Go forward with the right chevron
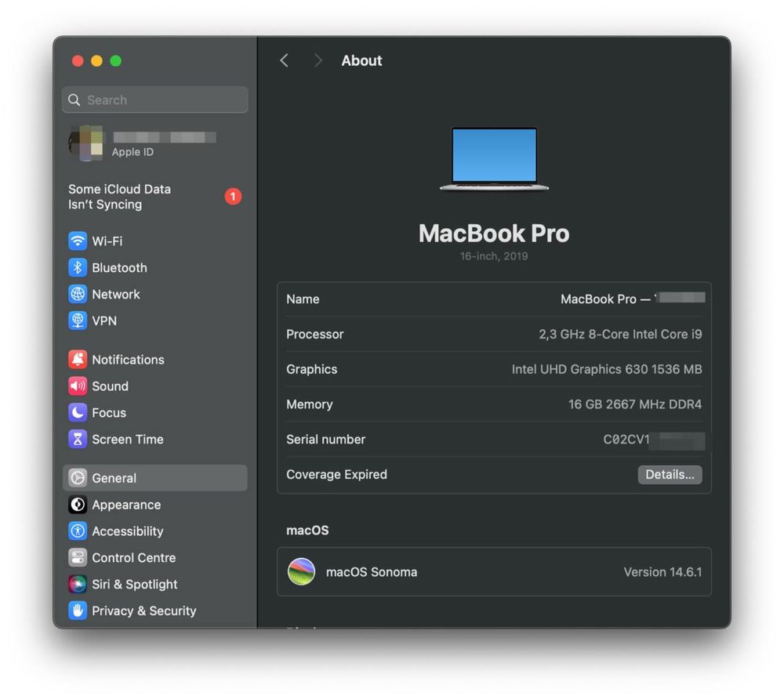 (x=318, y=60)
